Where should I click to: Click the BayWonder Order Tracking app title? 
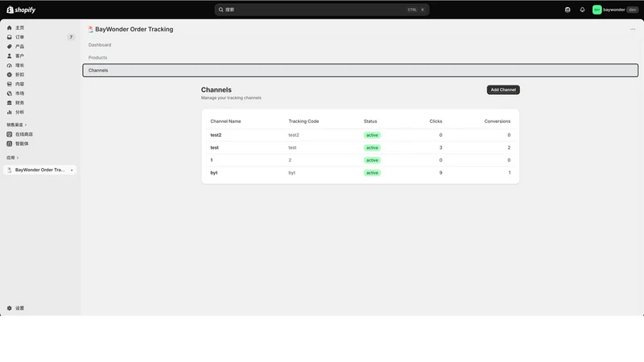coord(134,29)
